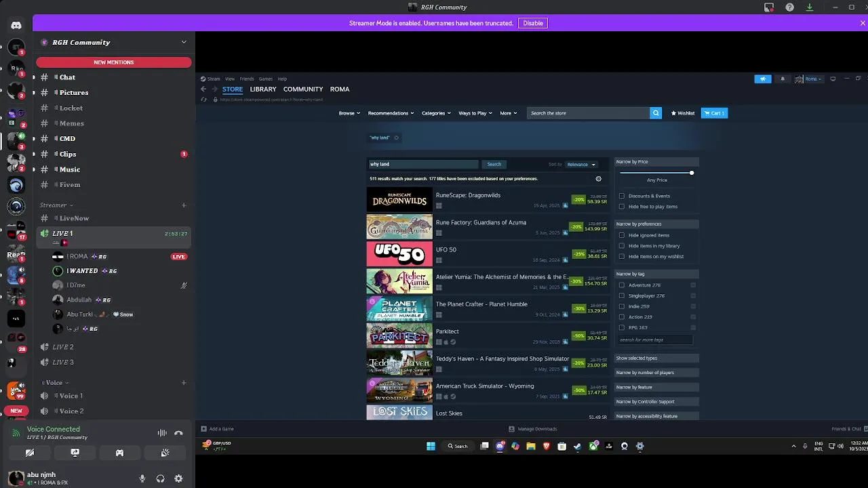Open the Steam View menu

(230, 79)
